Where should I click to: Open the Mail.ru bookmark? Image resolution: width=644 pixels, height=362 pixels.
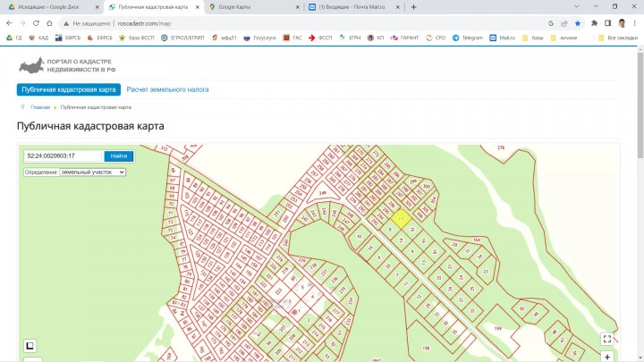[x=503, y=38]
